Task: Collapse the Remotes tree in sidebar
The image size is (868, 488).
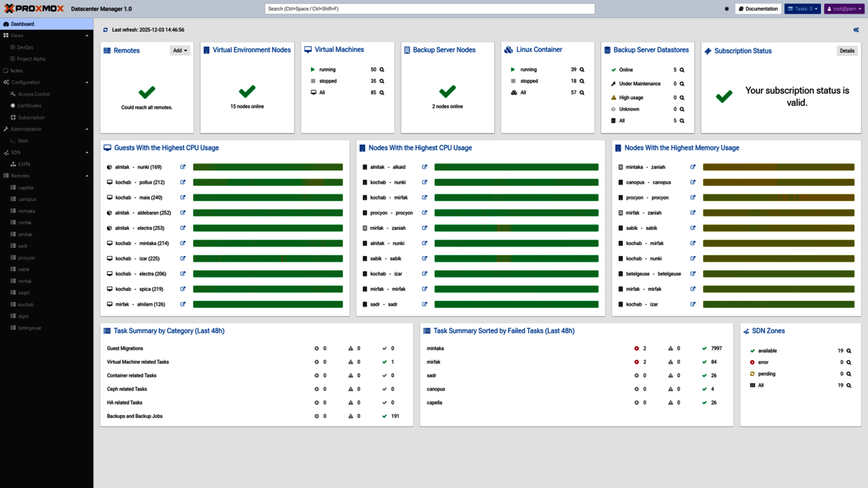Action: pyautogui.click(x=87, y=176)
